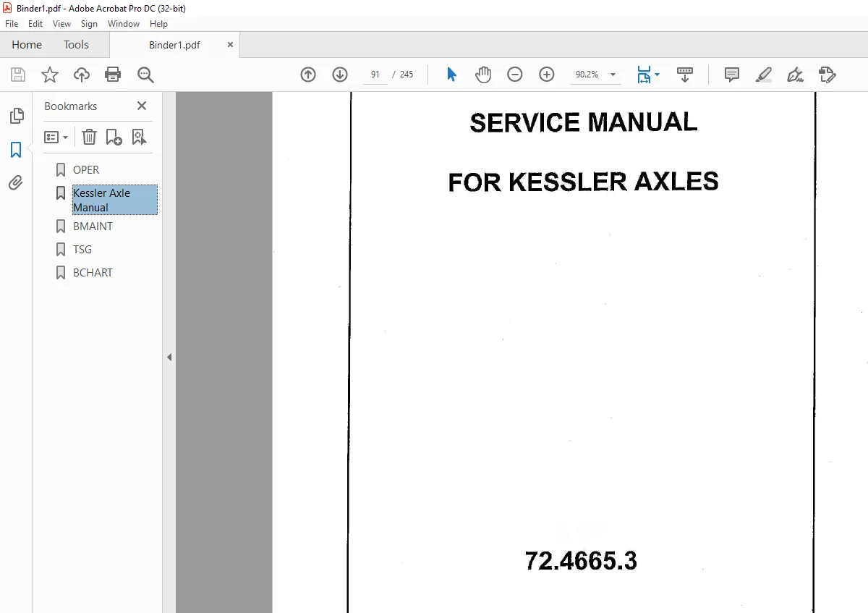Open the Edit menu
This screenshot has height=613, width=868.
point(35,24)
